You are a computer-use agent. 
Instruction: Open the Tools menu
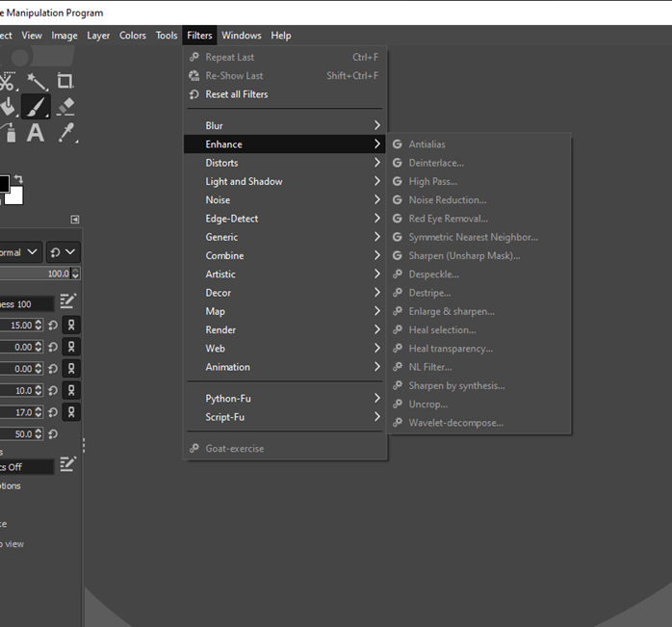tap(167, 36)
